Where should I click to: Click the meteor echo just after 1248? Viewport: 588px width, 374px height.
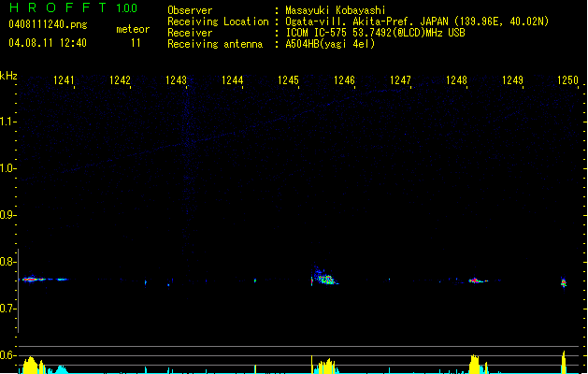pos(478,280)
